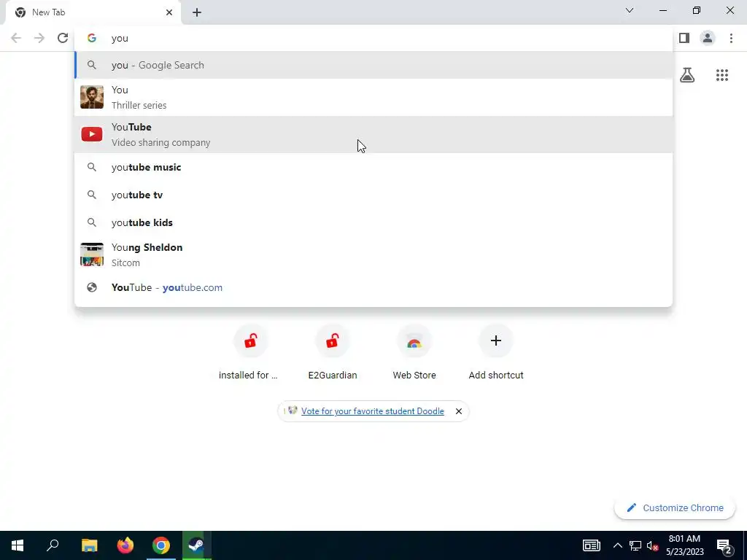Viewport: 747px width, 560px height.
Task: Open File Explorer from the taskbar
Action: coord(89,545)
